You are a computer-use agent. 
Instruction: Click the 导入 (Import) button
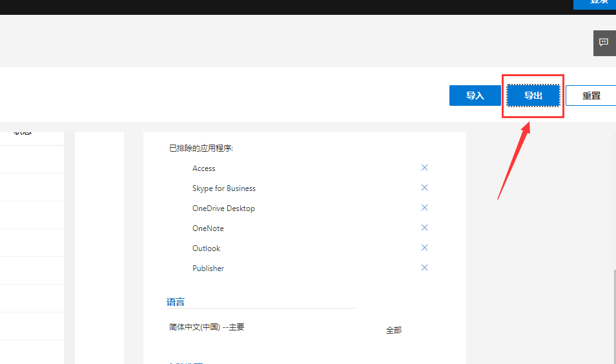click(x=475, y=96)
